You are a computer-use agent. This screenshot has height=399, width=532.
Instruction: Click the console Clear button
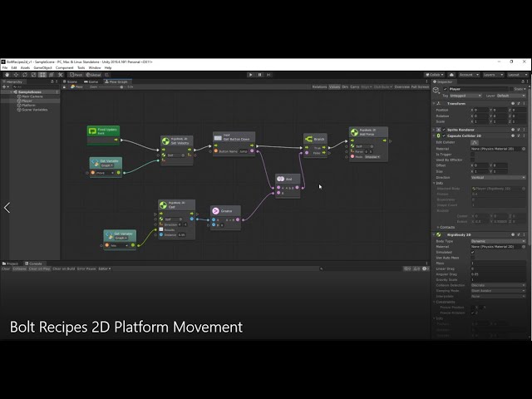[x=6, y=269]
